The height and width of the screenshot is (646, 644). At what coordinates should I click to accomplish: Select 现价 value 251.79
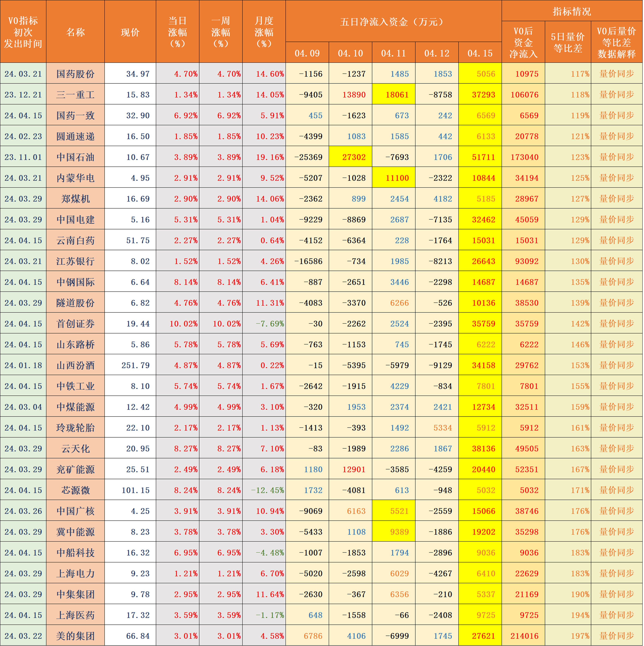point(135,365)
